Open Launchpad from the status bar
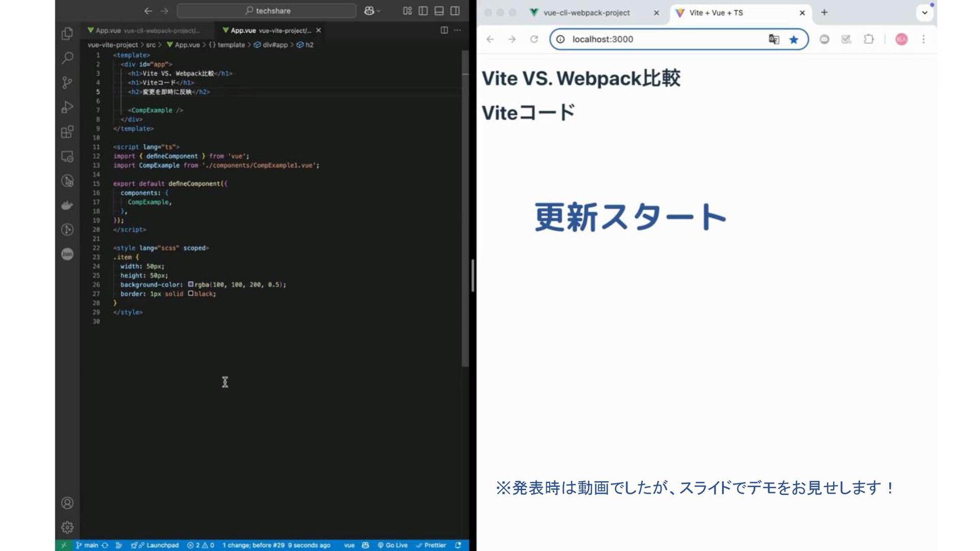Image resolution: width=980 pixels, height=551 pixels. coord(155,545)
